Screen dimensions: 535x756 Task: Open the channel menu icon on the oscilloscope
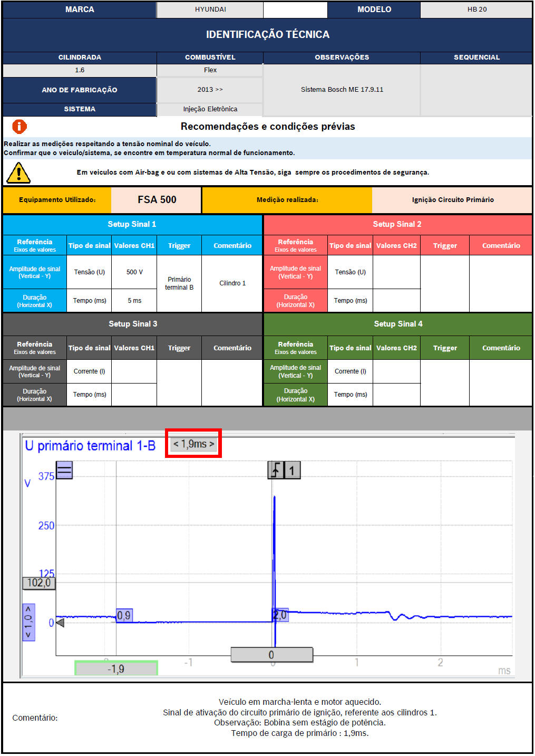64,470
